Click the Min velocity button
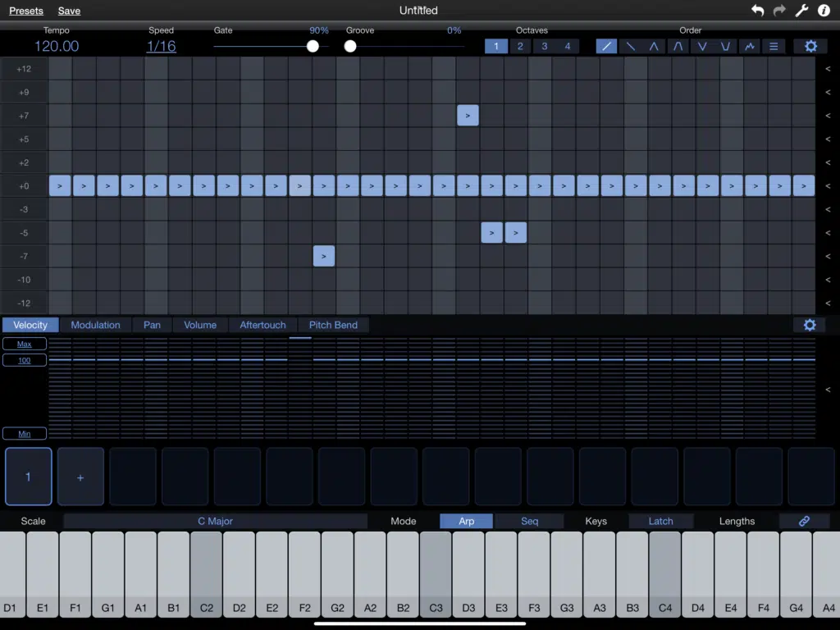Image resolution: width=840 pixels, height=630 pixels. pyautogui.click(x=24, y=433)
